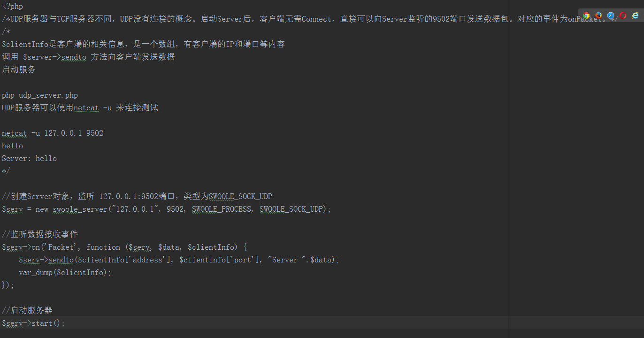
Task: Click the SWOOLE_SOCK_UDP constant in constructor call
Action: point(291,209)
